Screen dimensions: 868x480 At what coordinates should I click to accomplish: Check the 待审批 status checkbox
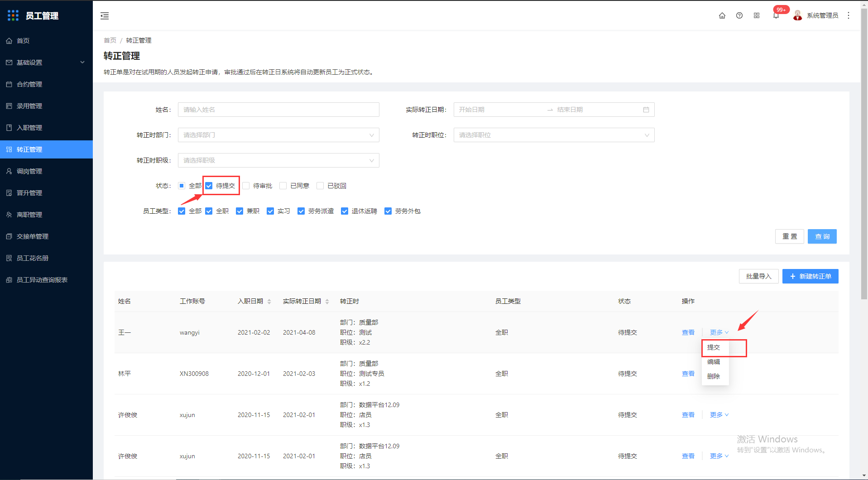(x=246, y=186)
